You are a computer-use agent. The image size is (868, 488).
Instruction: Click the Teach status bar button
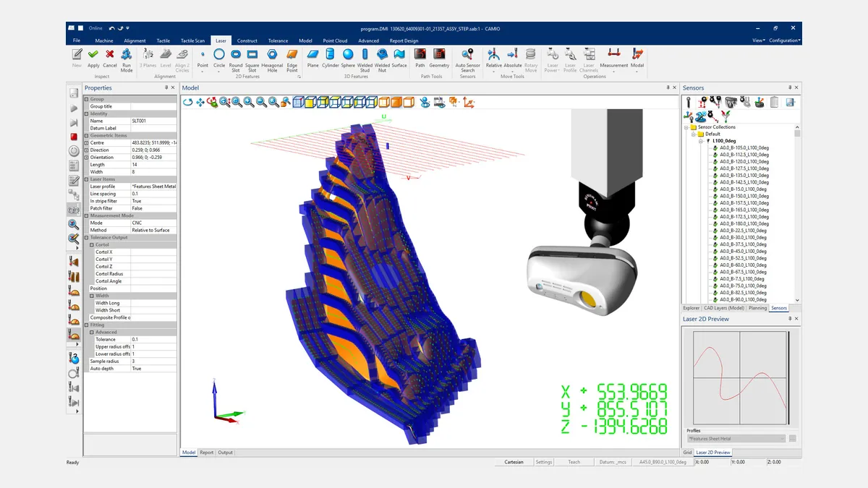click(x=574, y=462)
